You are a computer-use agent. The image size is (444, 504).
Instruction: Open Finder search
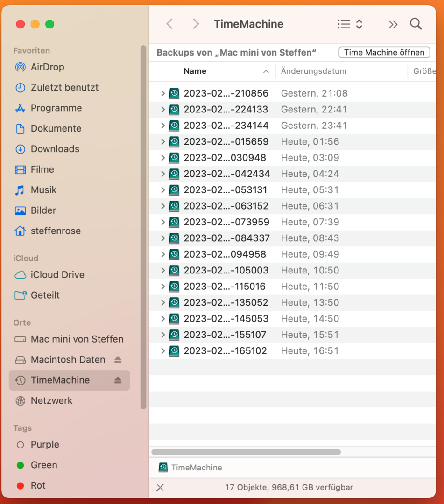(416, 24)
